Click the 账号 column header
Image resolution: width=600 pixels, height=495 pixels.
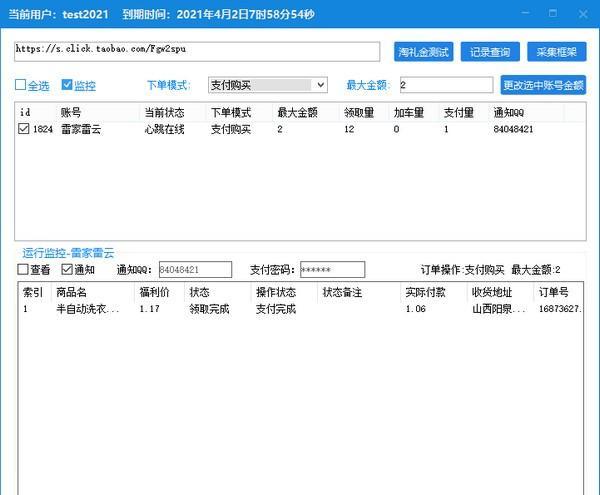pos(71,112)
